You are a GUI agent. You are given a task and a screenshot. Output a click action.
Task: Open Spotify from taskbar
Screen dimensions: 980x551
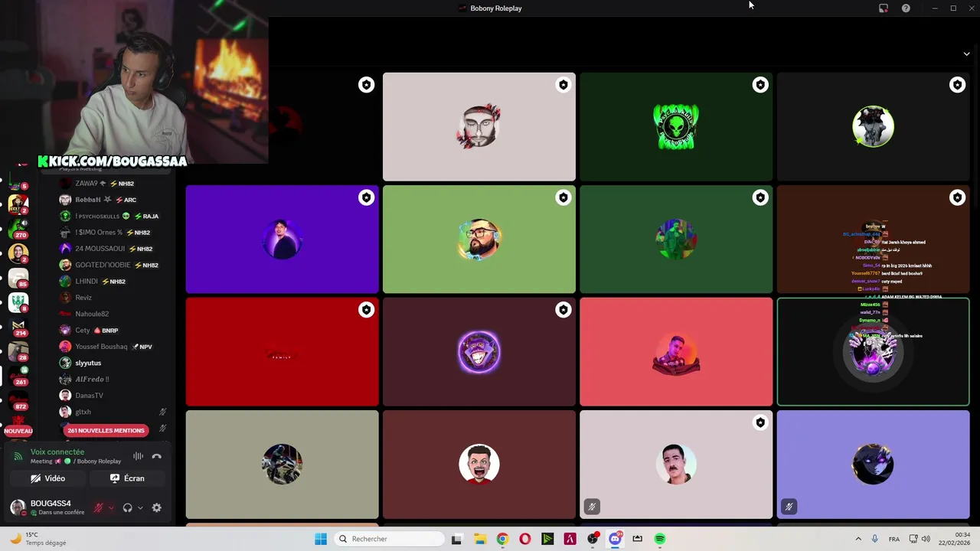click(660, 539)
